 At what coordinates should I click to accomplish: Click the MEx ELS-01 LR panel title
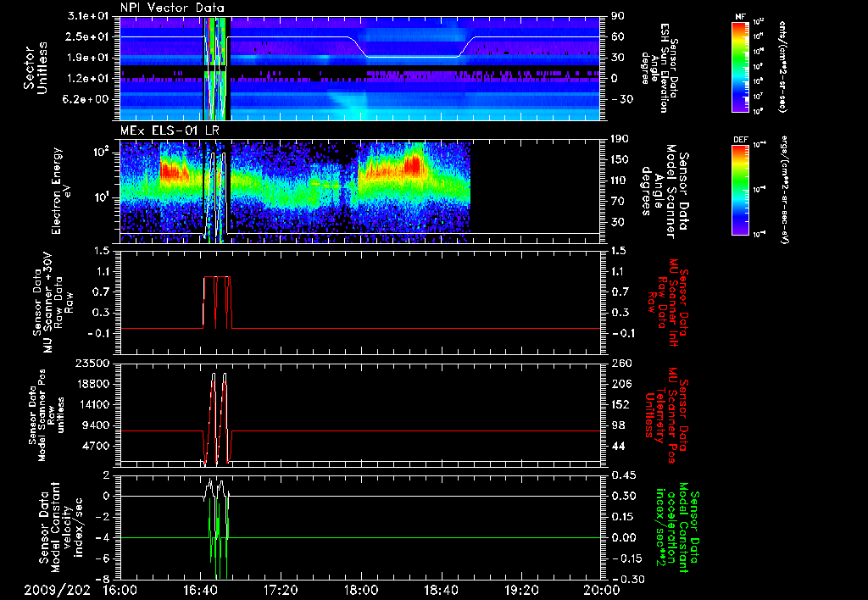tap(171, 131)
